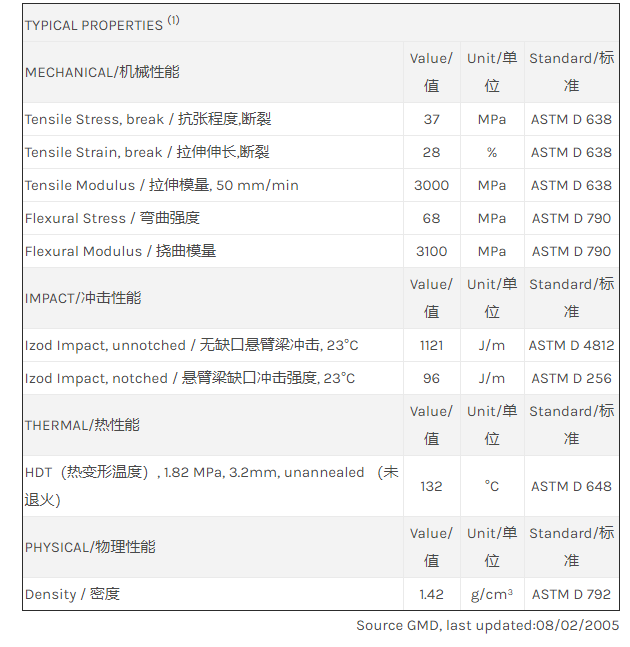Click the HDT (热变形温度) row description

pyautogui.click(x=211, y=485)
